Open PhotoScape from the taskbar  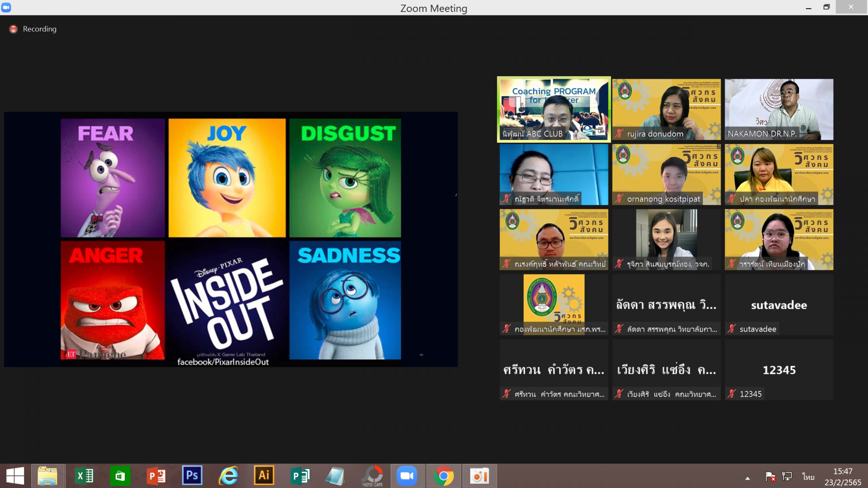pos(373,476)
